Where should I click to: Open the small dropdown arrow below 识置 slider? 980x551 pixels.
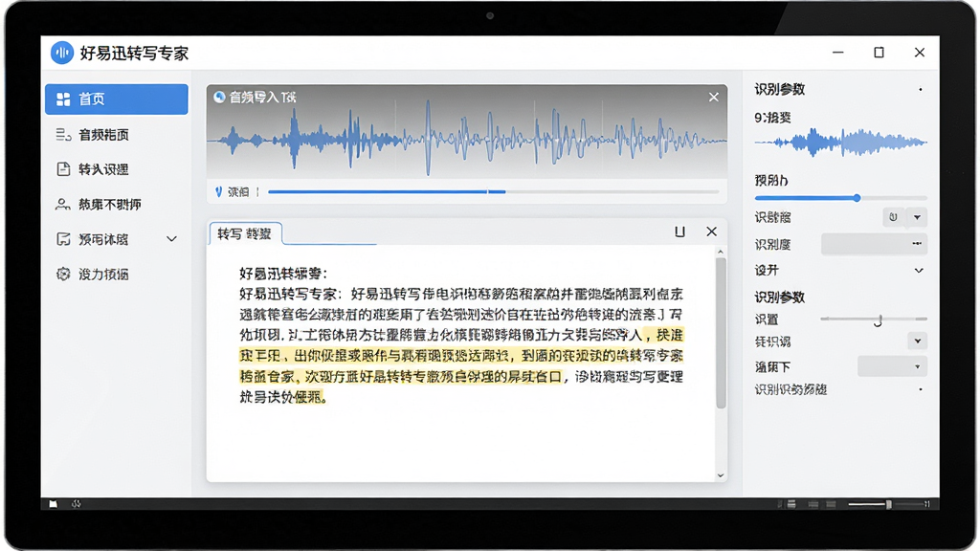918,342
